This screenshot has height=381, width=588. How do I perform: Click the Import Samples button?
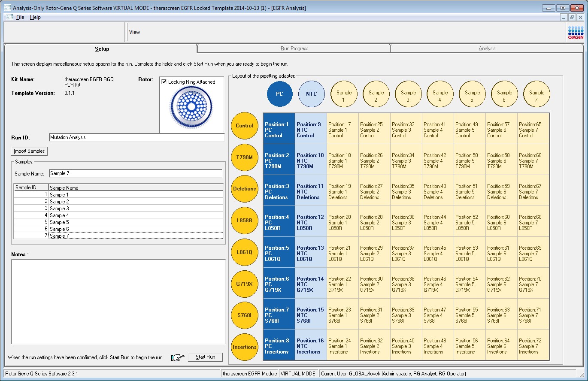pos(30,151)
